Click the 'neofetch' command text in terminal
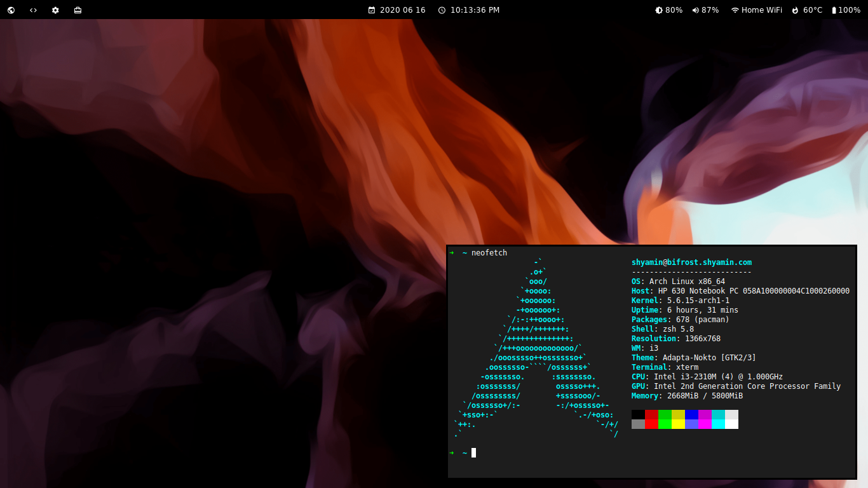Viewport: 868px width, 488px height. click(x=489, y=253)
